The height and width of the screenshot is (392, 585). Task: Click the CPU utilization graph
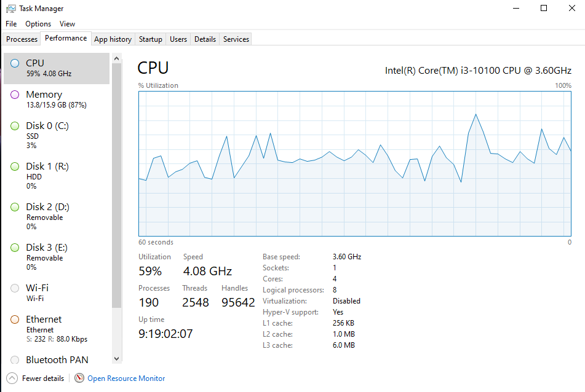point(354,163)
